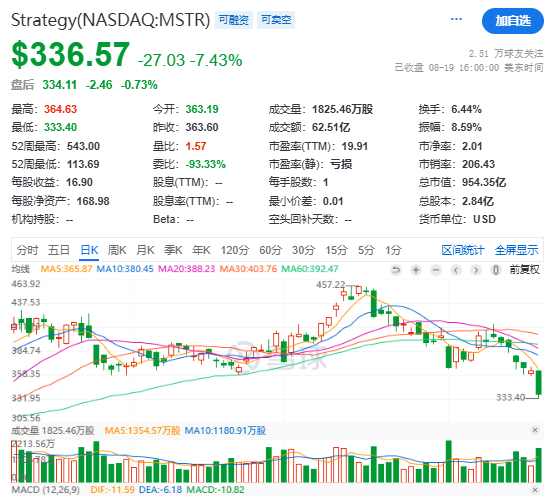The image size is (558, 496).
Task: Select the 日K chart tab
Action: click(x=89, y=250)
